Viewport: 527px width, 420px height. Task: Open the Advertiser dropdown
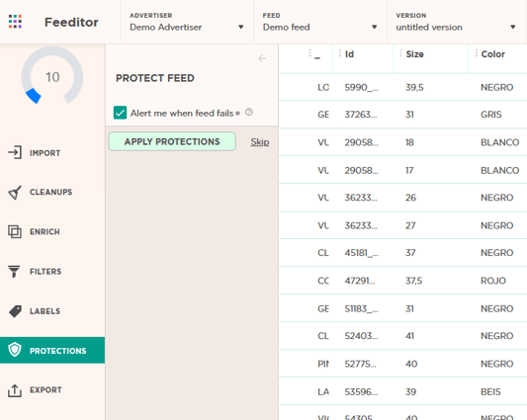187,22
